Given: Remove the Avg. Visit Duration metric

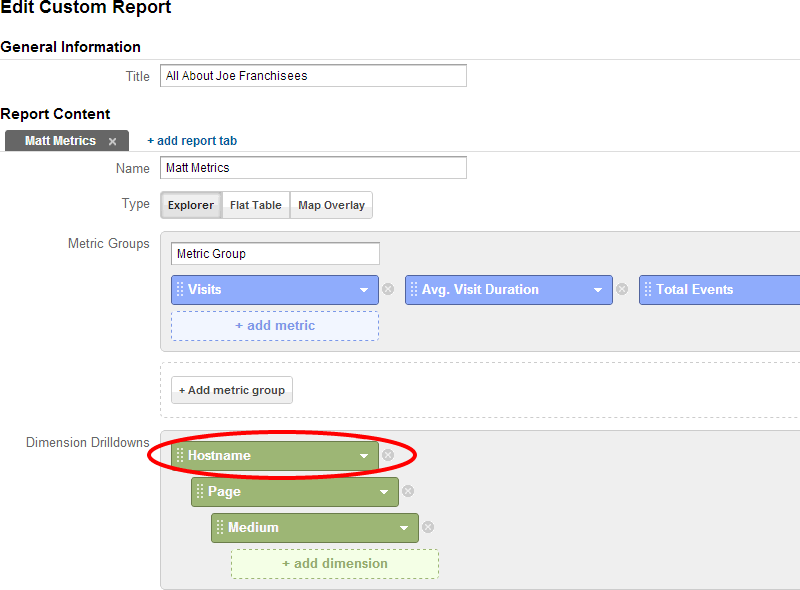Looking at the screenshot, I should 622,289.
